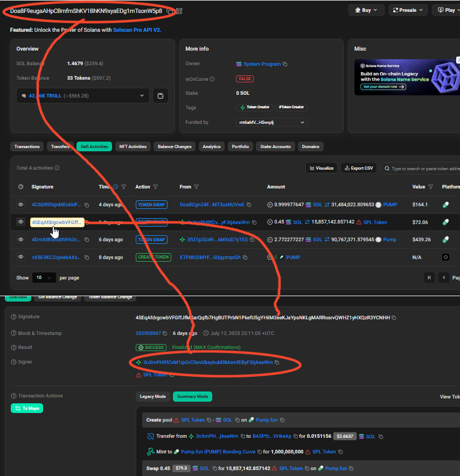Open the Play dropdown menu

pyautogui.click(x=448, y=10)
